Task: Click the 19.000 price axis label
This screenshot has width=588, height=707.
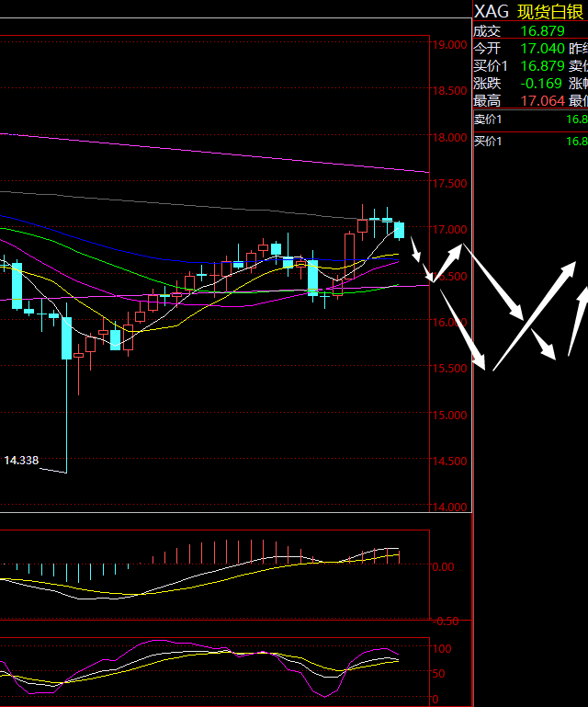Action: tap(449, 44)
